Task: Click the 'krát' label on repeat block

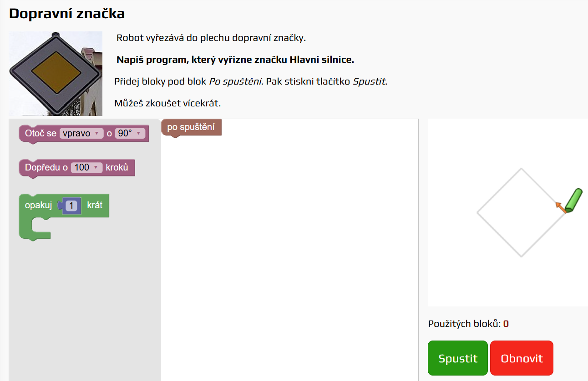Action: [95, 205]
